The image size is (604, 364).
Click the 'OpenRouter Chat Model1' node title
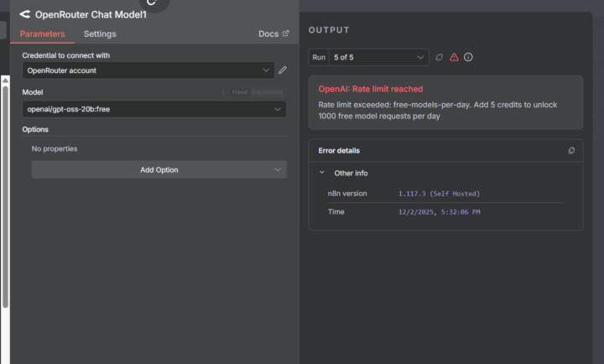pyautogui.click(x=91, y=14)
